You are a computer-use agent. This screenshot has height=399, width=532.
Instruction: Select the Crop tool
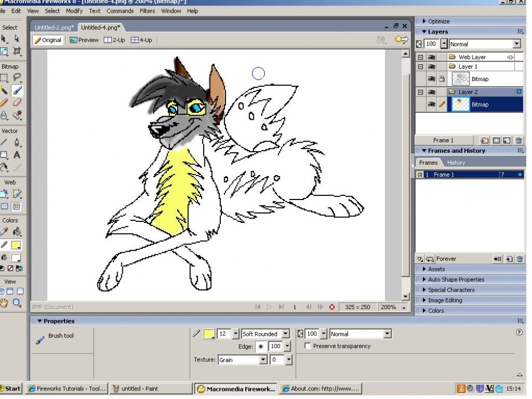tap(16, 51)
